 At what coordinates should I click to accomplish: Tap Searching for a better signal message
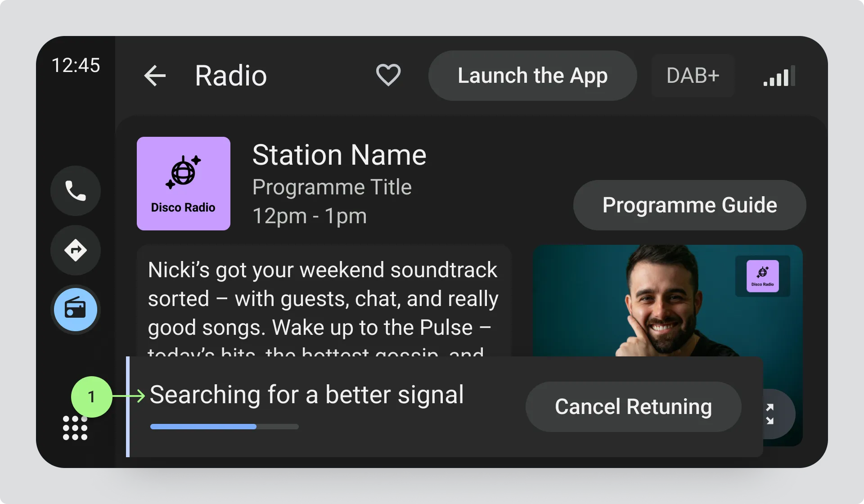[306, 395]
